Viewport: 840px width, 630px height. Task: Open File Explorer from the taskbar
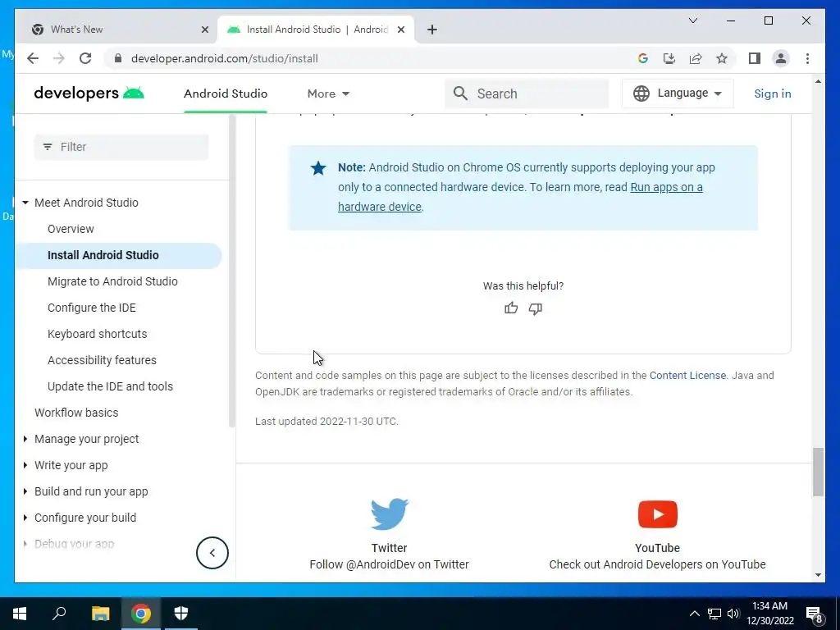point(100,614)
